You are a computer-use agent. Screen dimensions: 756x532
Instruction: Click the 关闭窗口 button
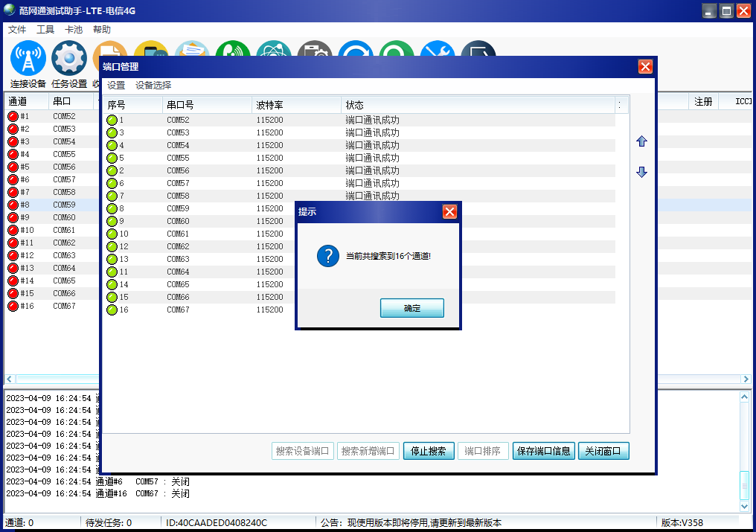click(603, 451)
